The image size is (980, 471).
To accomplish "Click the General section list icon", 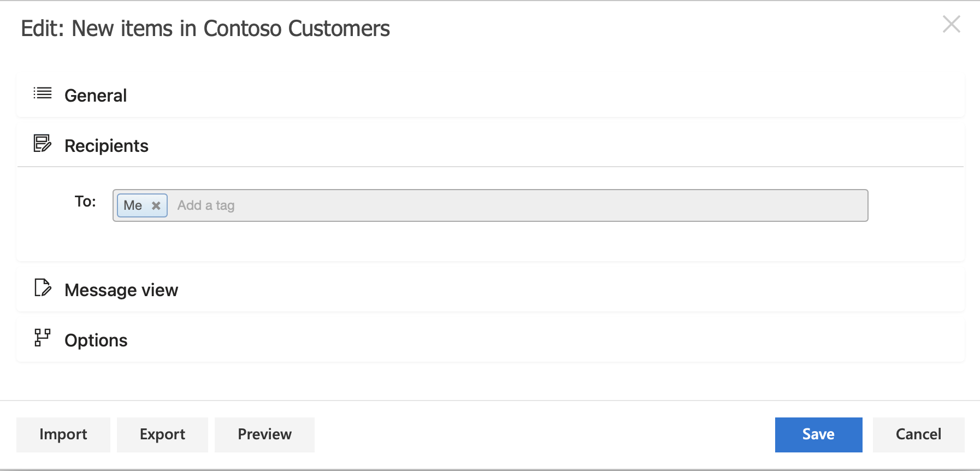I will [42, 93].
